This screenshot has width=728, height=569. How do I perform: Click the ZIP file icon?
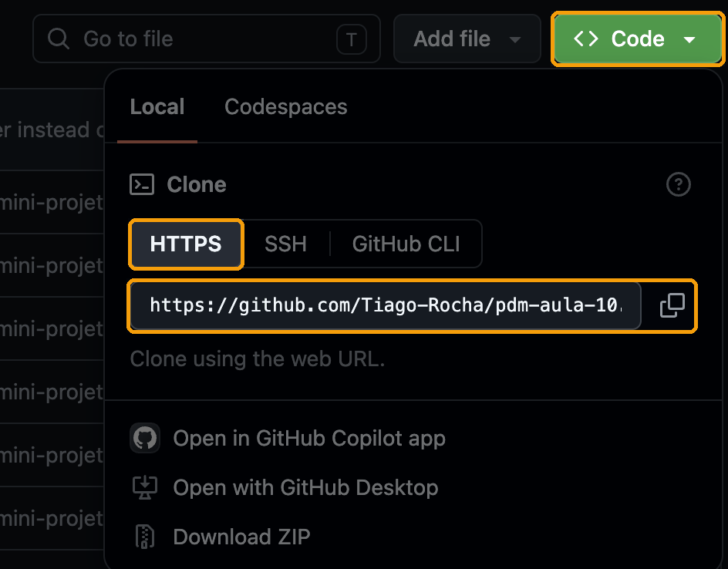pyautogui.click(x=144, y=537)
